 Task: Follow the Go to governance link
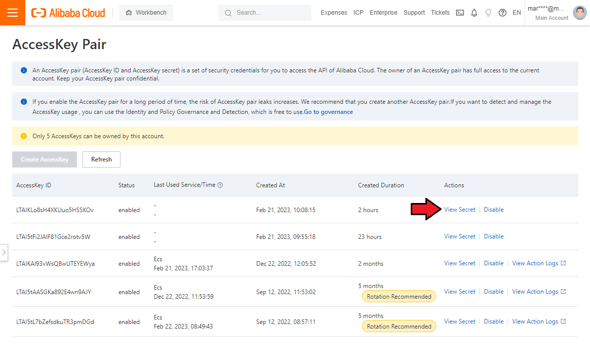pos(329,112)
